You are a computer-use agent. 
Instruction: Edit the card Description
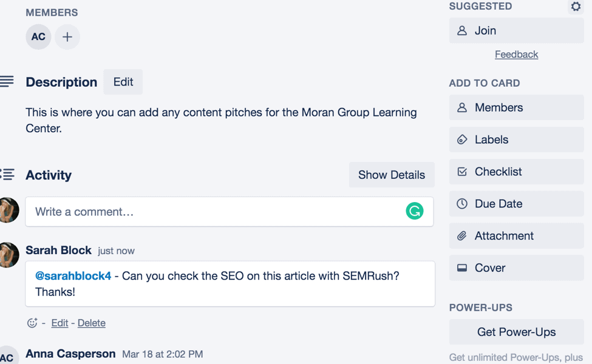tap(123, 82)
